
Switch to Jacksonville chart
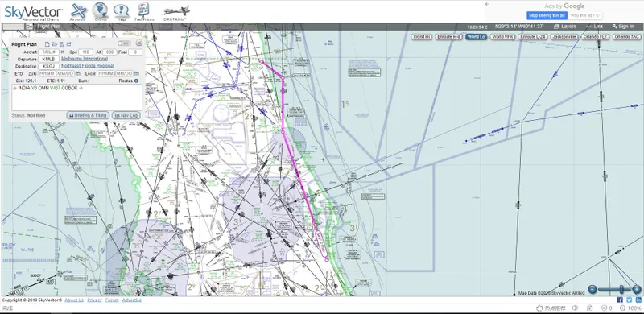click(x=564, y=37)
